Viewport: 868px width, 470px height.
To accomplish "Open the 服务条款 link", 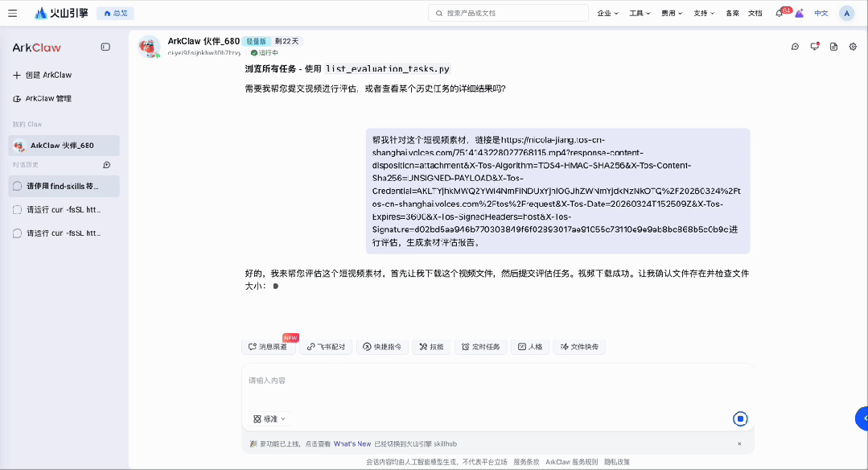I will (x=526, y=462).
